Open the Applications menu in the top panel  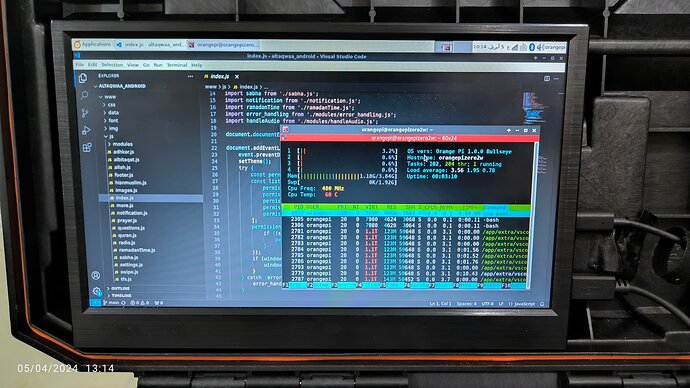coord(92,44)
